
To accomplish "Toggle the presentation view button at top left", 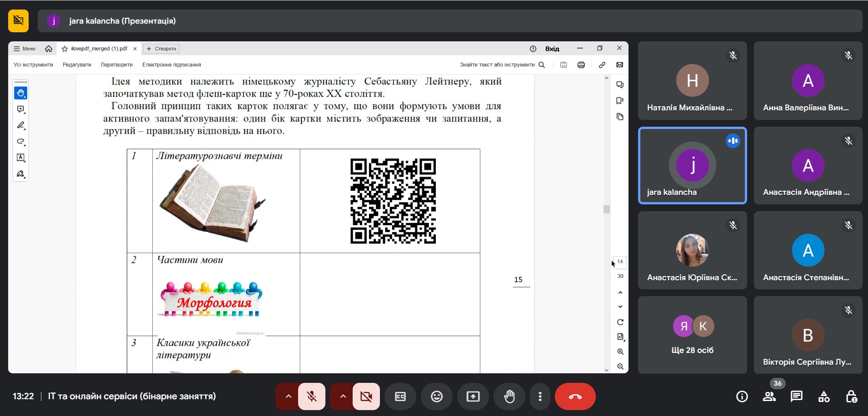I will tap(18, 21).
